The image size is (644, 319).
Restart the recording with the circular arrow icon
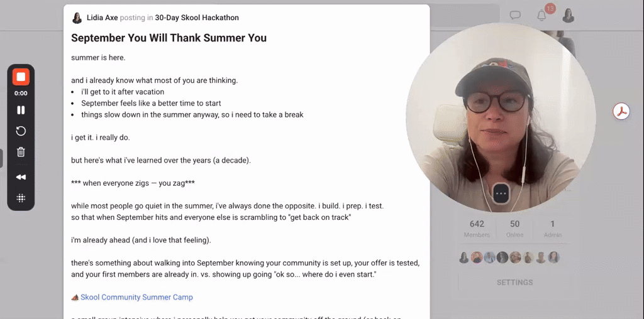point(21,131)
